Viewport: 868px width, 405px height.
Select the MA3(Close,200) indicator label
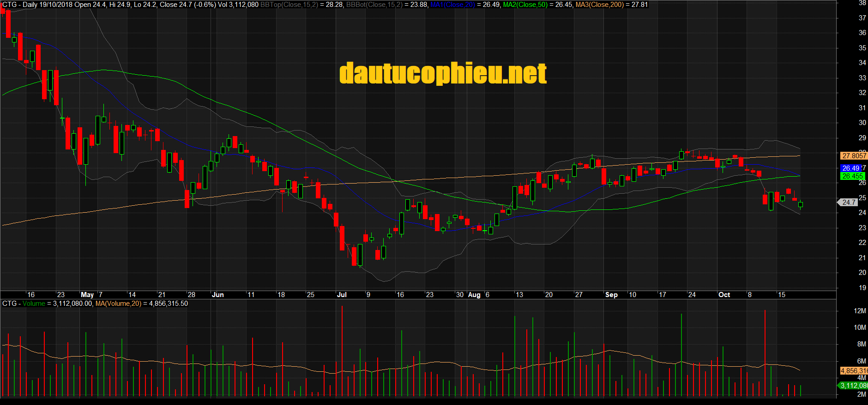point(599,5)
